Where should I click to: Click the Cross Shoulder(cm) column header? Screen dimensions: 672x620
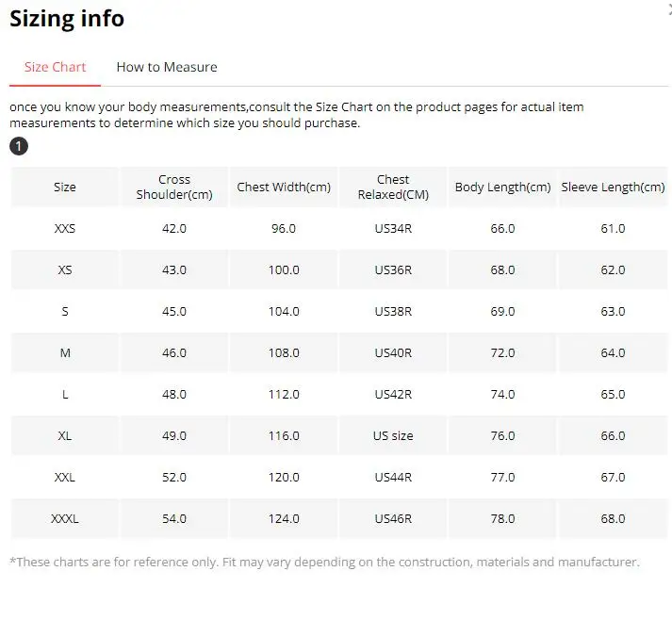(174, 187)
